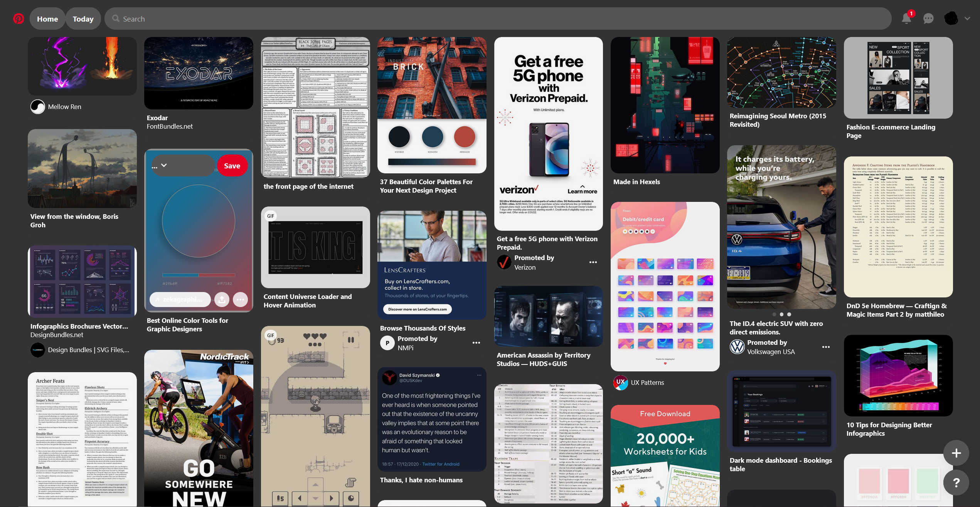Open the UX Patterns profile avatar
The height and width of the screenshot is (507, 980).
[x=620, y=383]
